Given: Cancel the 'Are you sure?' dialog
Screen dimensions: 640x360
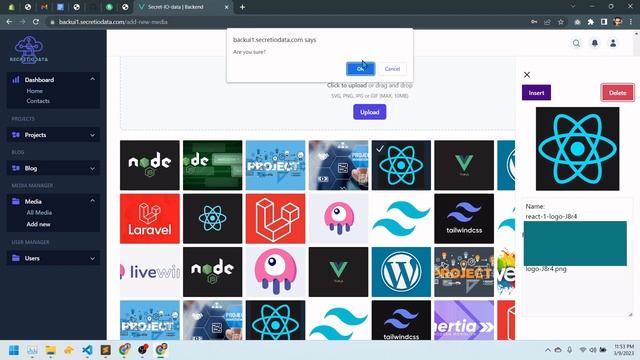Looking at the screenshot, I should 392,69.
